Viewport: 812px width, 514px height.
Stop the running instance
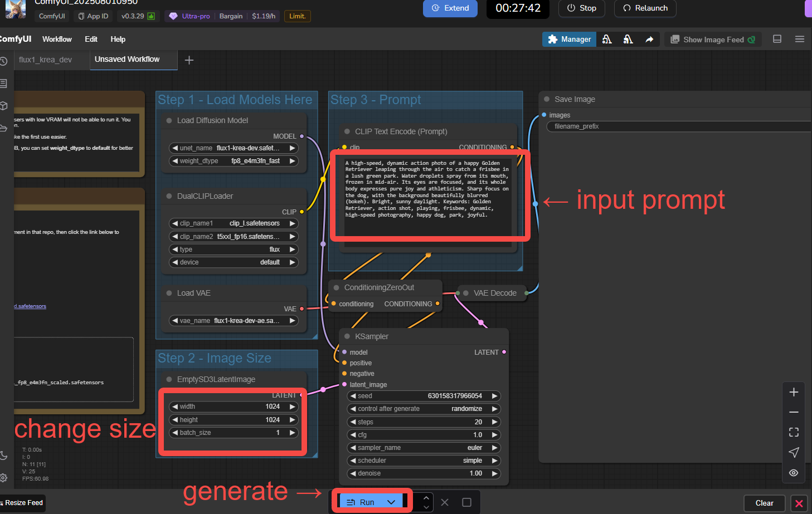(x=581, y=8)
